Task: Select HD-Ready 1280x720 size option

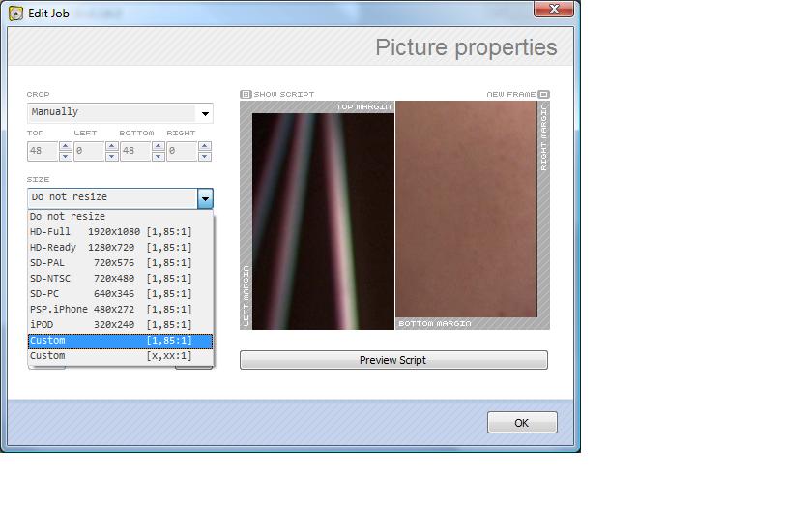Action: [120, 248]
